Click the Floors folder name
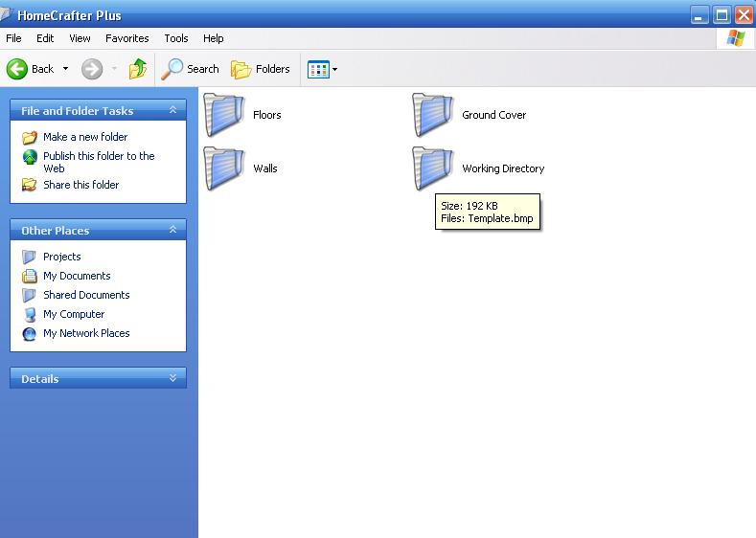756x538 pixels. tap(266, 115)
